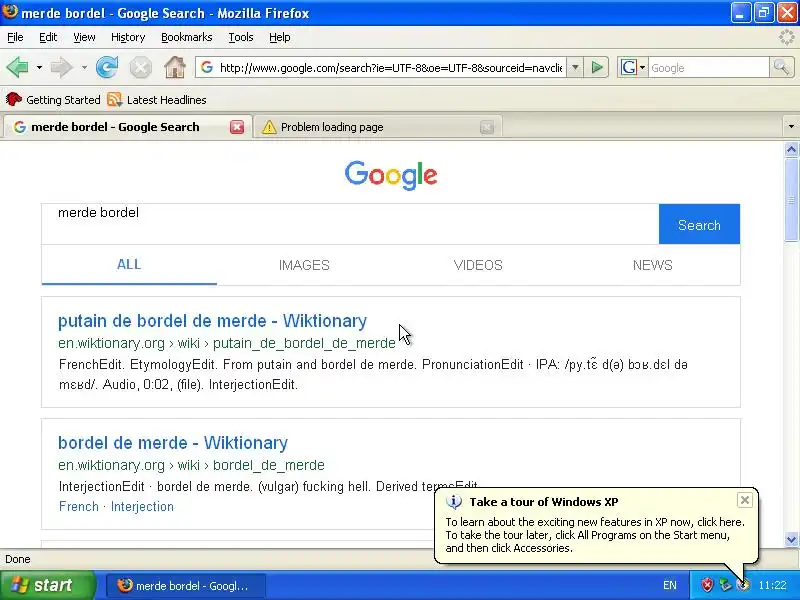Click the Google favicon in the address bar
The width and height of the screenshot is (800, 600).
pos(207,67)
